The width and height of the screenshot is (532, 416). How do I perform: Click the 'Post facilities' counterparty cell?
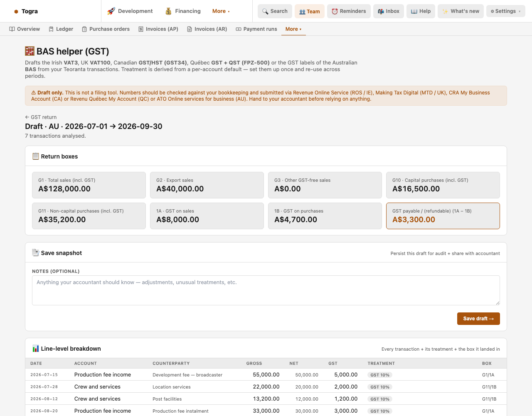click(x=167, y=399)
